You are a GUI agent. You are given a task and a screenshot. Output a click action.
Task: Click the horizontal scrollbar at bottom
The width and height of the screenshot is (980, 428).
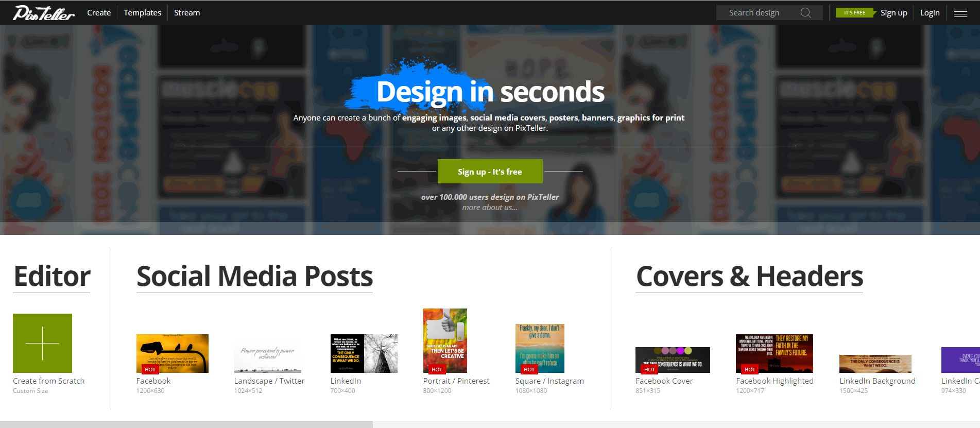coord(186,424)
